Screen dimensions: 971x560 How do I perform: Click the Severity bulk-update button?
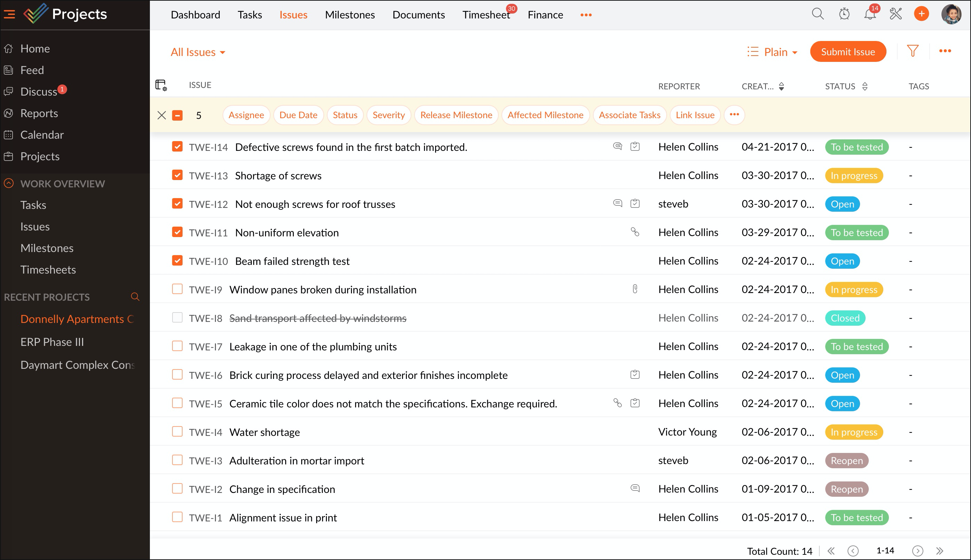[388, 115]
